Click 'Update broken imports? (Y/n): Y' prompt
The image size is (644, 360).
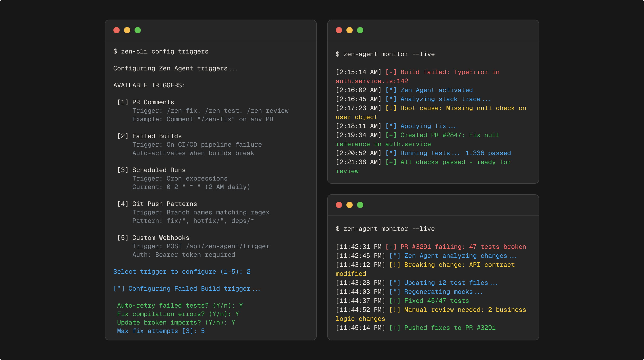click(x=176, y=322)
